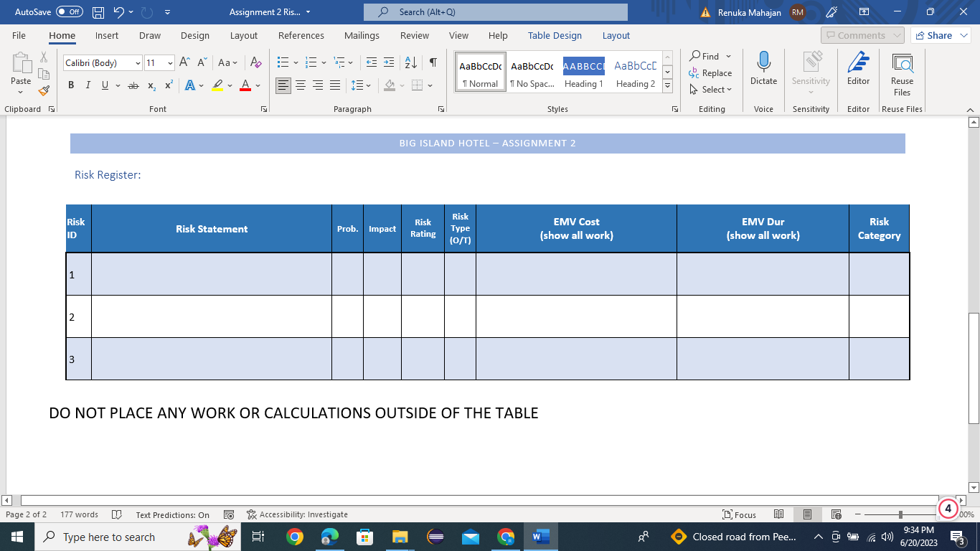Switch to the Table Design tab
The image size is (980, 551).
point(555,35)
